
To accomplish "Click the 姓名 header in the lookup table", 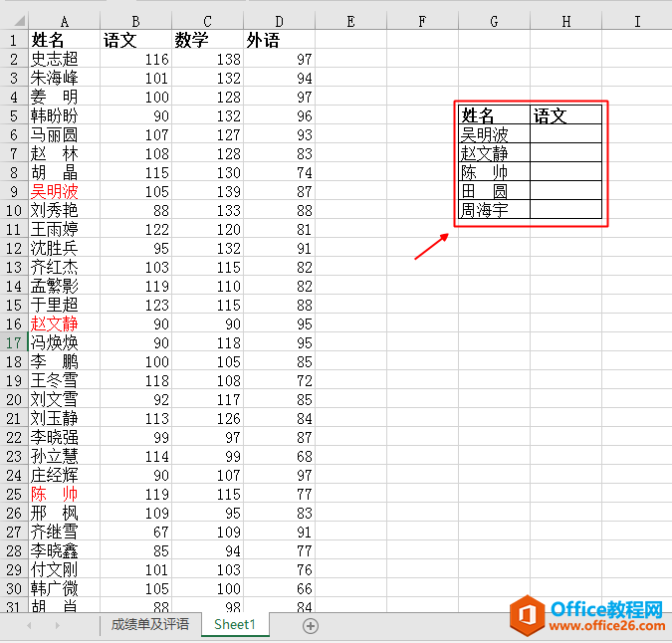I will [x=494, y=115].
